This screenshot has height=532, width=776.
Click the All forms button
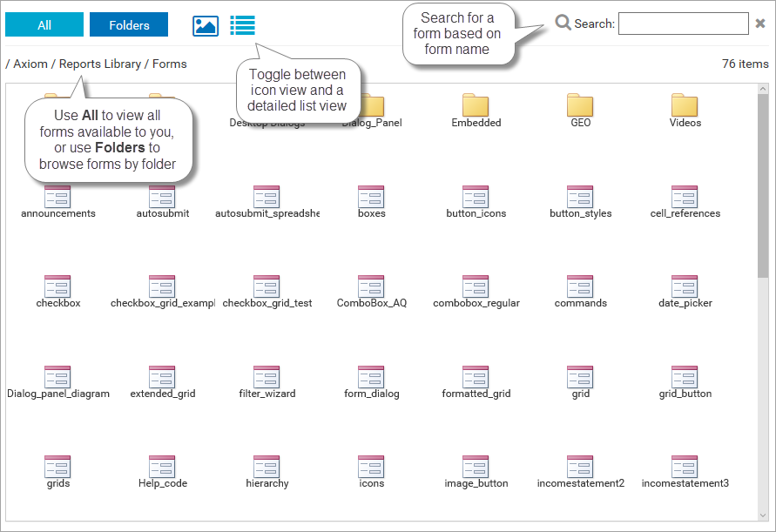[x=44, y=25]
